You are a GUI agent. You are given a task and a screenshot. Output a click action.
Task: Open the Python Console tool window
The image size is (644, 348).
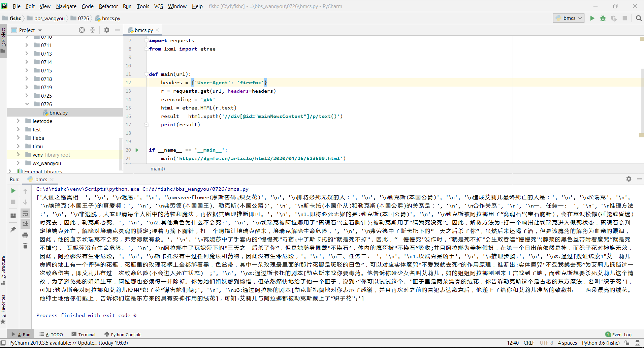point(123,335)
